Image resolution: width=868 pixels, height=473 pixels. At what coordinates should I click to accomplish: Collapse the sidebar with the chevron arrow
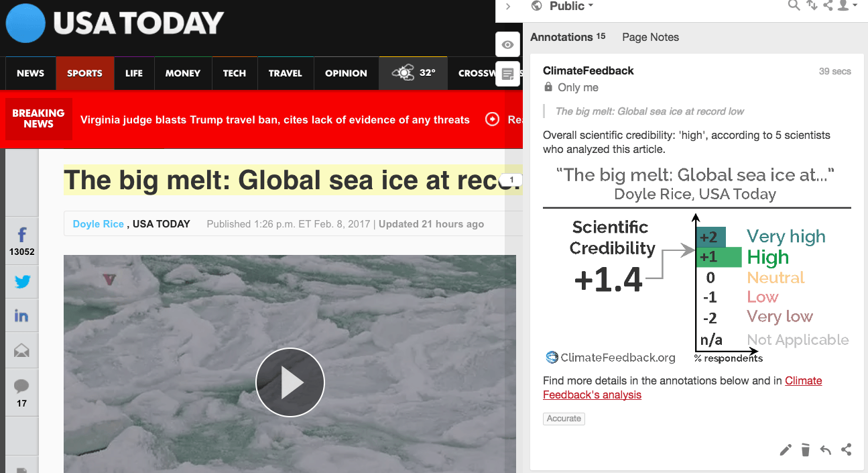click(x=508, y=7)
